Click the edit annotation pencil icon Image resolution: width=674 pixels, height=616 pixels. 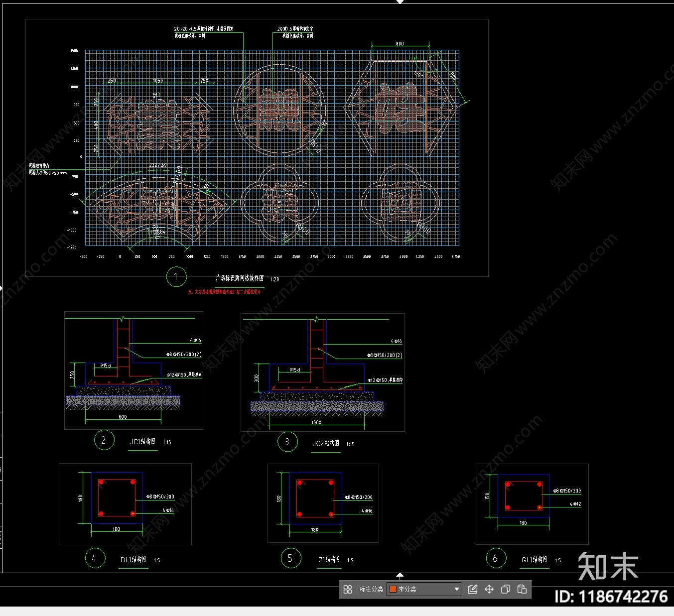point(473,589)
